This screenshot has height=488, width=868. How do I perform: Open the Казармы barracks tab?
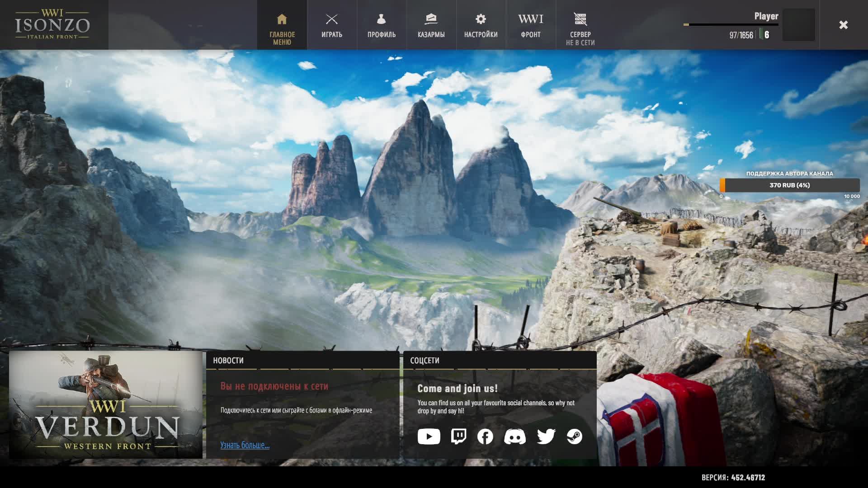pos(431,25)
